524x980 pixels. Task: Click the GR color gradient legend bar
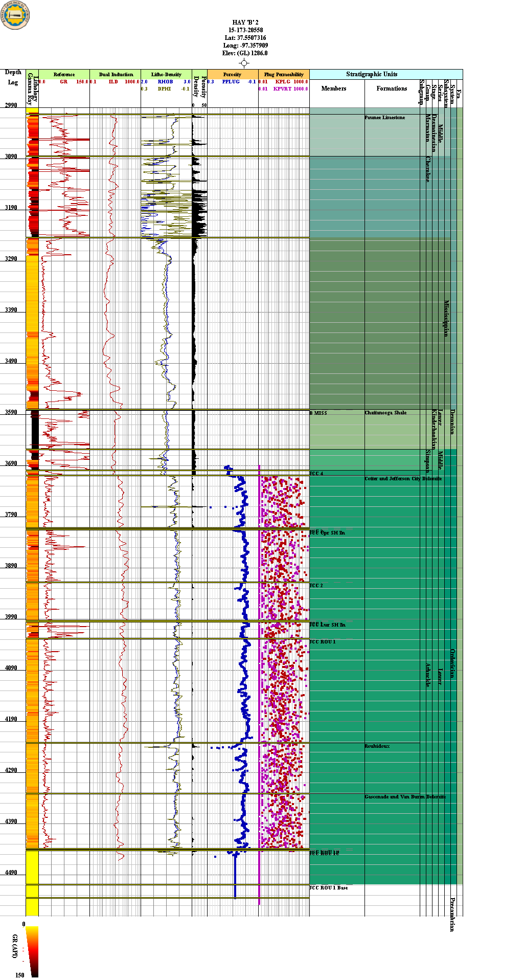click(x=32, y=951)
